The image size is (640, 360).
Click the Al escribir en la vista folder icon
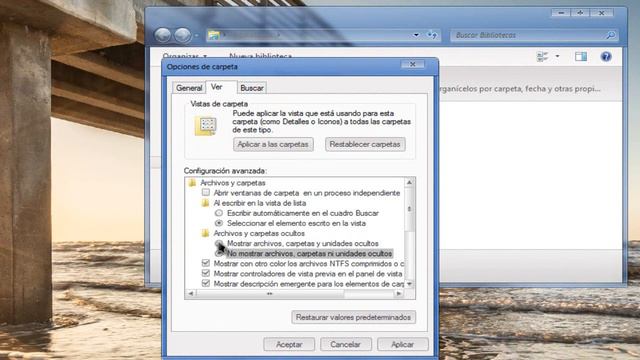click(205, 203)
